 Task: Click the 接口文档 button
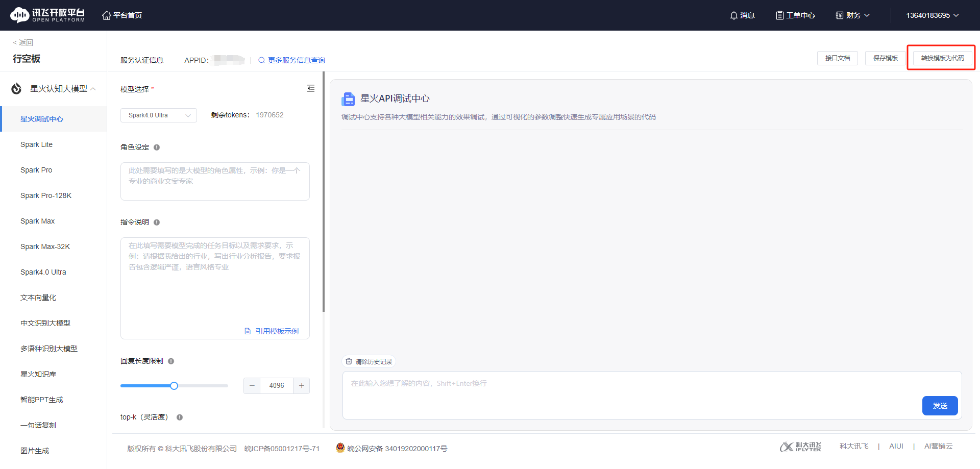[838, 58]
